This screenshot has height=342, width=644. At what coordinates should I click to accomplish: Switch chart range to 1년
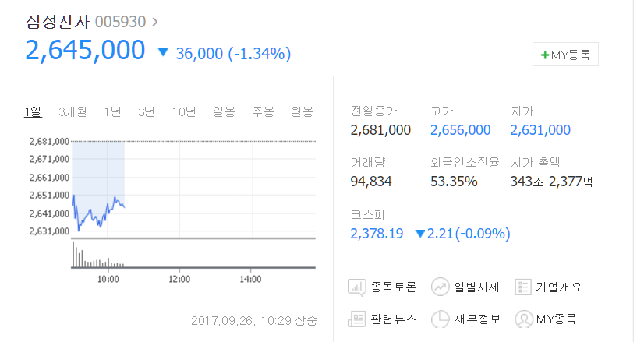(x=112, y=111)
